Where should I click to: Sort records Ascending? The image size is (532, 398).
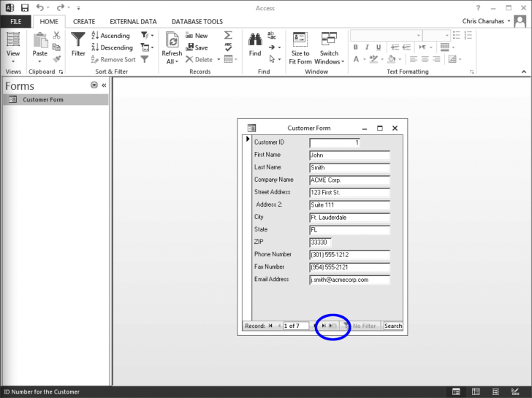(110, 35)
